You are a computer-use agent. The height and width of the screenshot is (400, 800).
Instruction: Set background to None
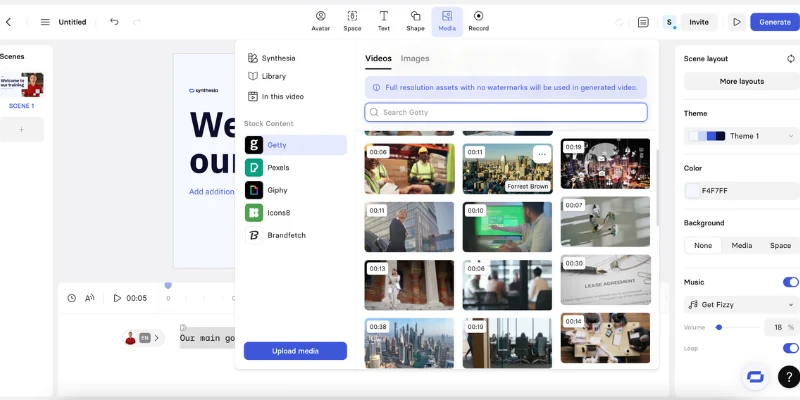tap(703, 245)
